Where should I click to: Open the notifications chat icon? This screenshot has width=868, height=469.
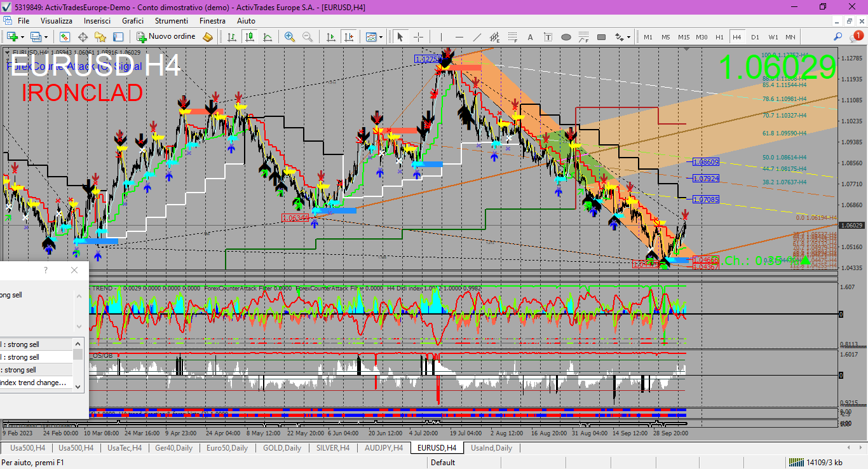[856, 37]
